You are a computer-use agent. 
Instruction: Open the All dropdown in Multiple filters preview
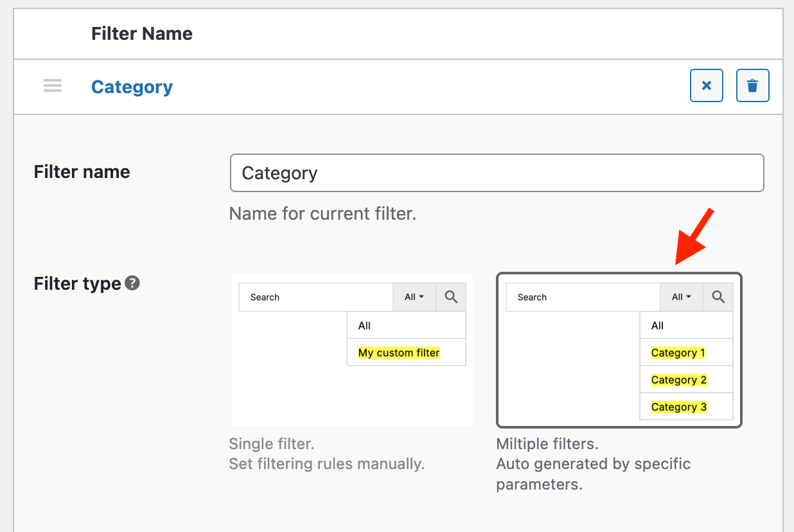click(682, 297)
